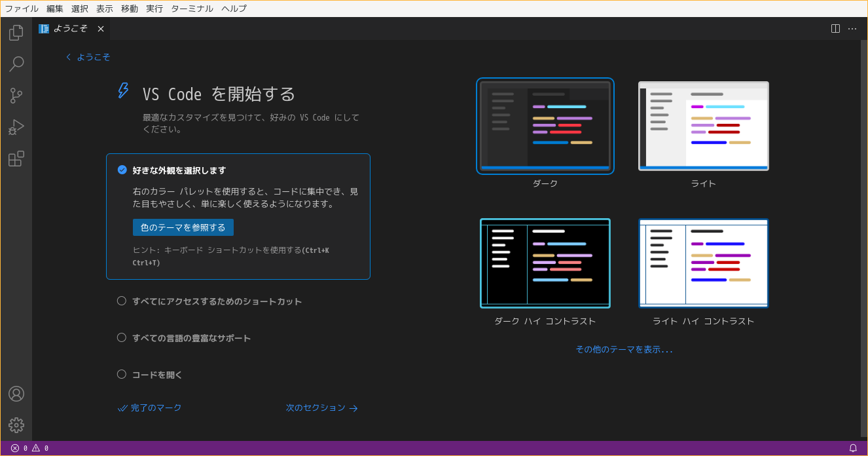Open Source Control view icon
The width and height of the screenshot is (868, 456).
tap(16, 96)
